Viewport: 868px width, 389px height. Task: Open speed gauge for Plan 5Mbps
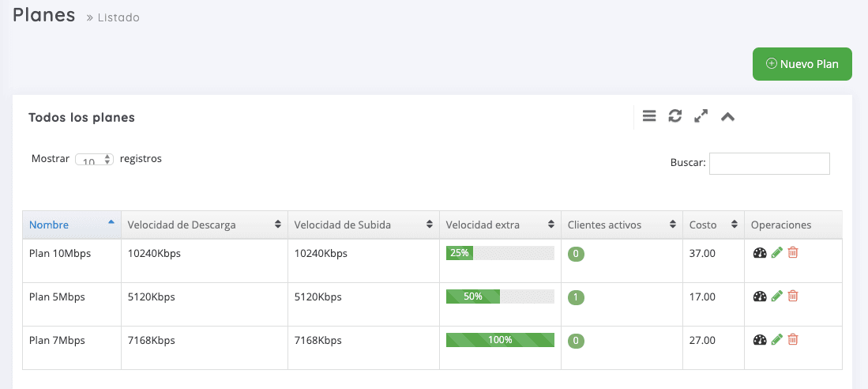pos(760,296)
